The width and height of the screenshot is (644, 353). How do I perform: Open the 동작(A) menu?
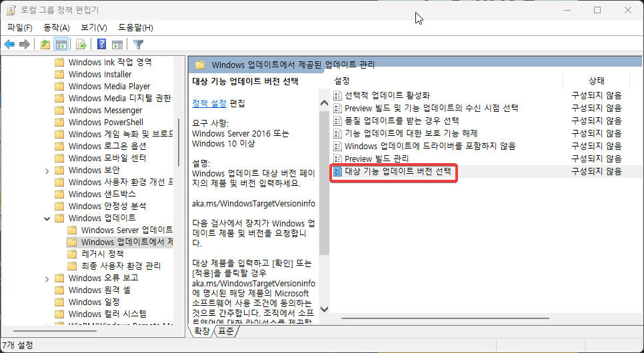click(57, 27)
